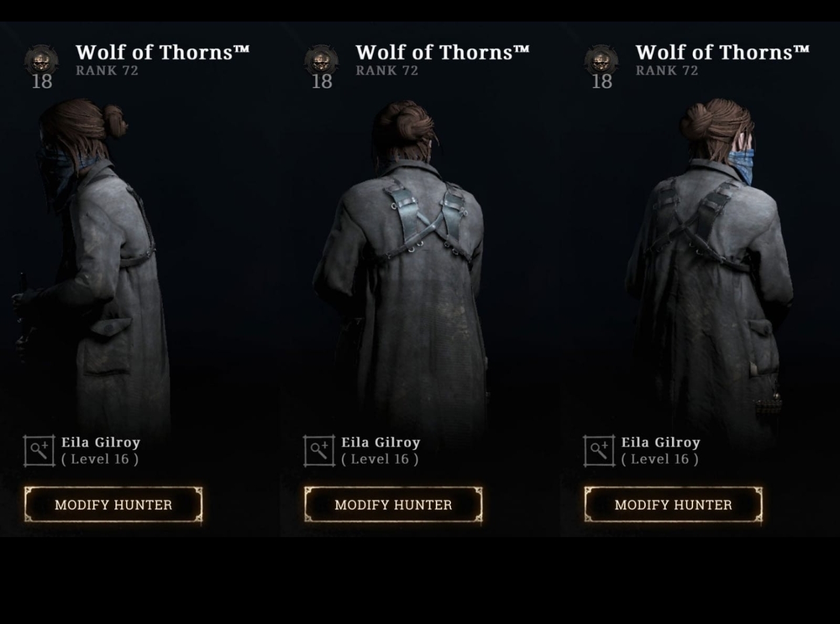Viewport: 840px width, 624px height.
Task: Click the Eila Gilroy name in the middle panel
Action: click(381, 443)
